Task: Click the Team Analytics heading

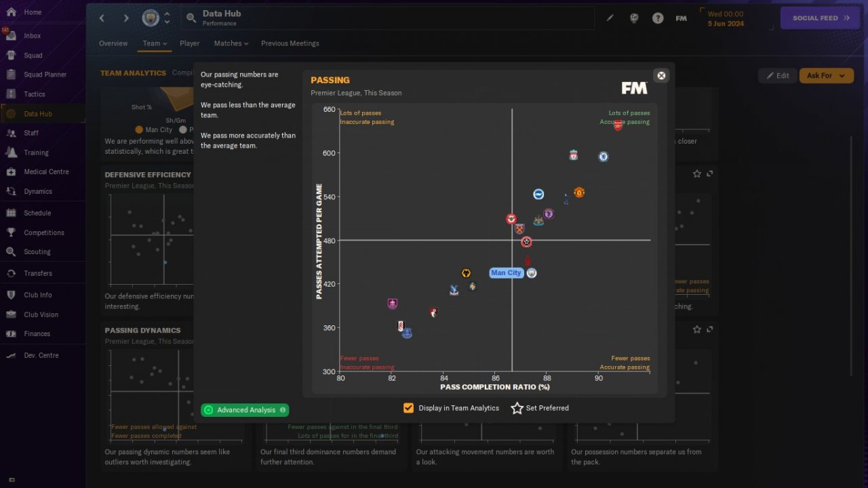Action: pyautogui.click(x=133, y=73)
